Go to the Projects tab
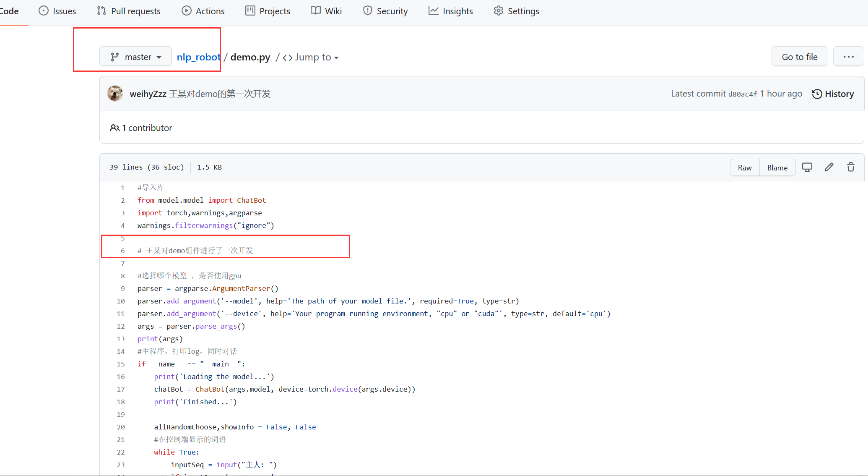Image resolution: width=868 pixels, height=476 pixels. (x=268, y=11)
